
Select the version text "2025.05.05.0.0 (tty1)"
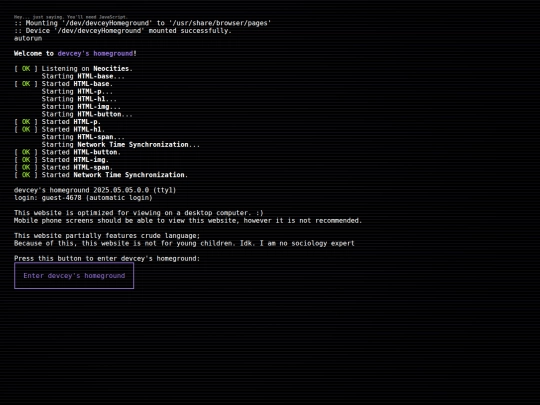(x=135, y=190)
